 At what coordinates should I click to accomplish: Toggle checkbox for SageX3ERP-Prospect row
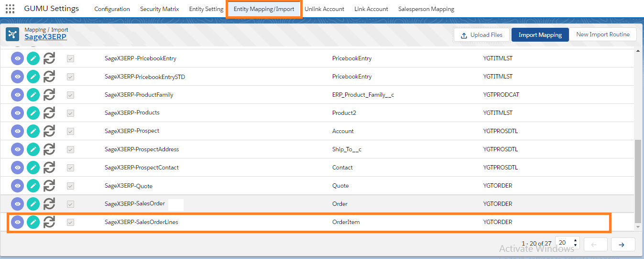[x=70, y=131]
